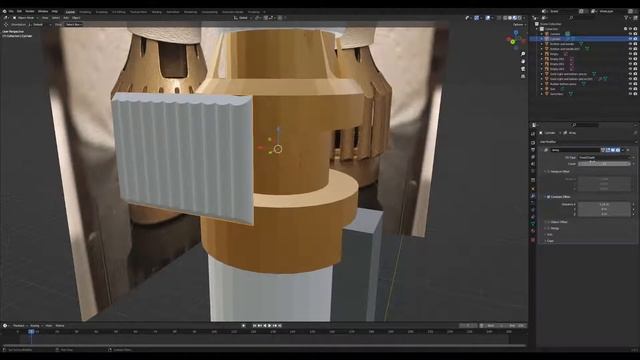Expand the Sun object in outliner
The image size is (640, 360).
coord(542,89)
